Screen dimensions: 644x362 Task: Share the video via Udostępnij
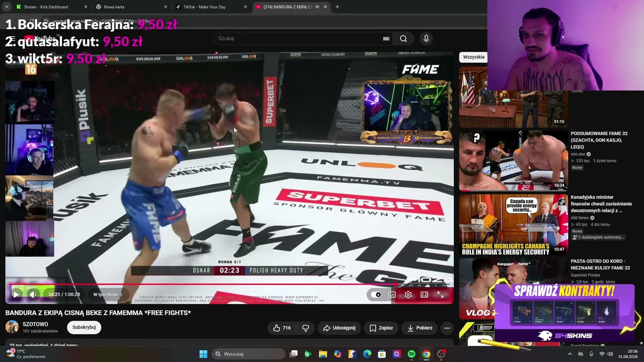[339, 328]
